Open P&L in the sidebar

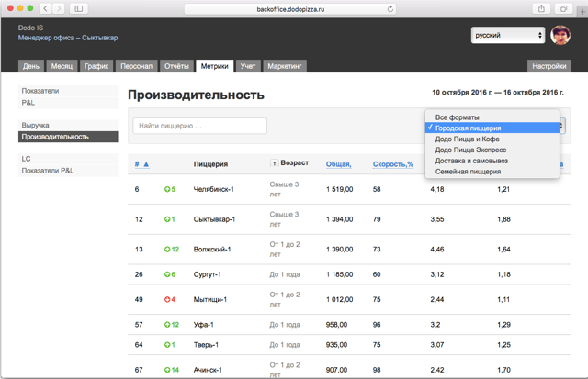pos(68,103)
